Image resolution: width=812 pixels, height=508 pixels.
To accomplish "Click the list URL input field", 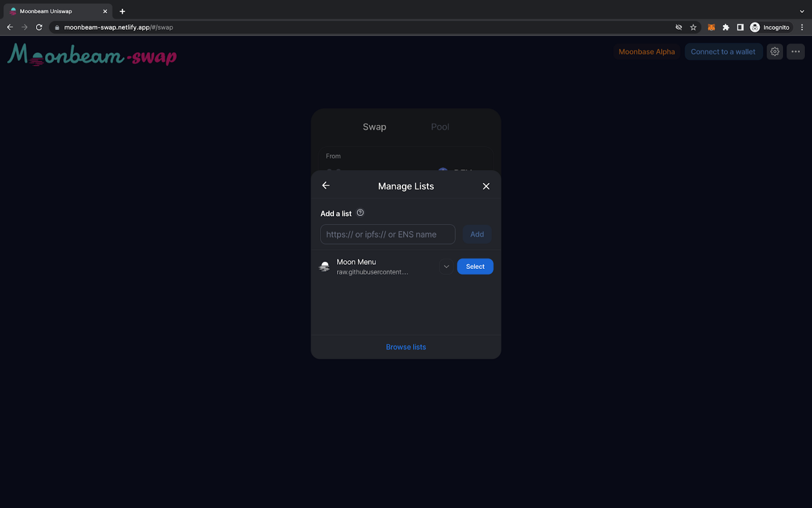I will coord(387,235).
